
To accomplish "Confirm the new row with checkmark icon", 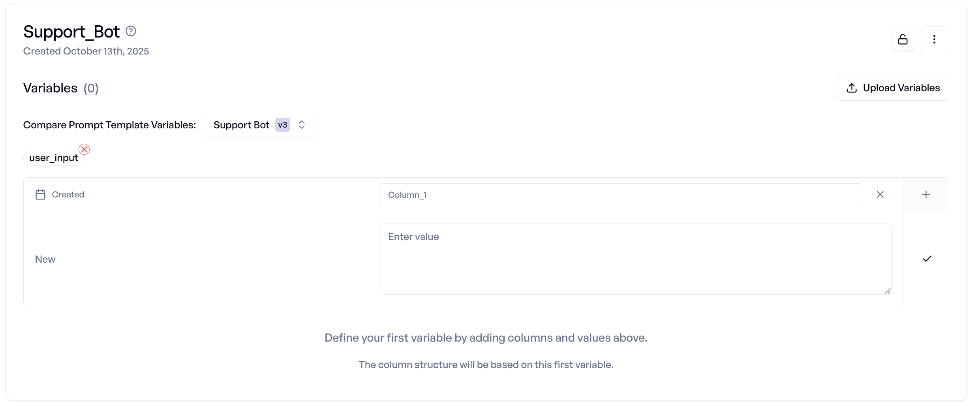I will tap(927, 259).
